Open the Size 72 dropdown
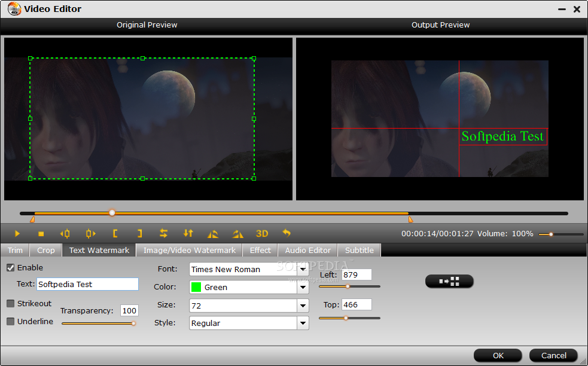588x366 pixels. coord(303,306)
